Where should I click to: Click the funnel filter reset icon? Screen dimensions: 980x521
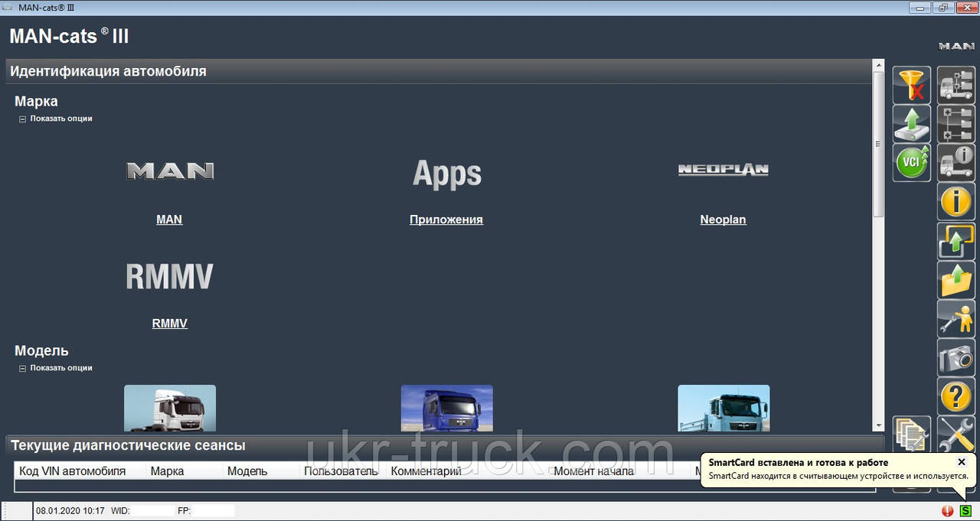pyautogui.click(x=911, y=85)
